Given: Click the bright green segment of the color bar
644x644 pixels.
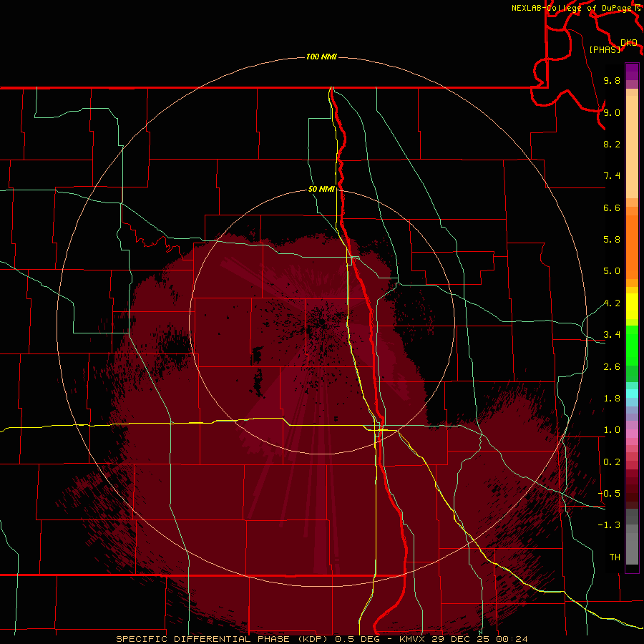Looking at the screenshot, I should click(632, 345).
